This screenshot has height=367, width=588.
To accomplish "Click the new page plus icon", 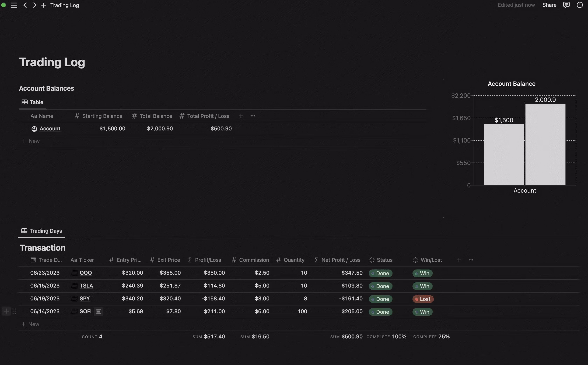I will tap(44, 5).
